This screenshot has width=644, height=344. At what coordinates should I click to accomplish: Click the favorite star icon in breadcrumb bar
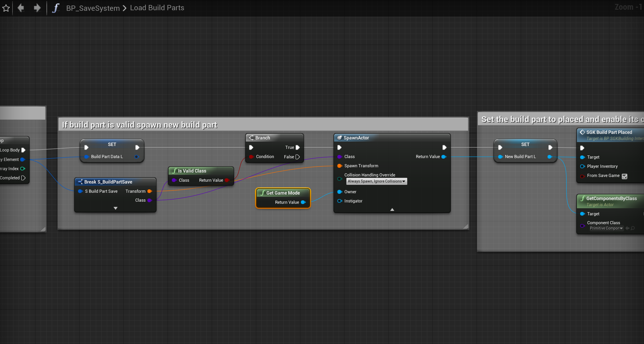[x=6, y=8]
